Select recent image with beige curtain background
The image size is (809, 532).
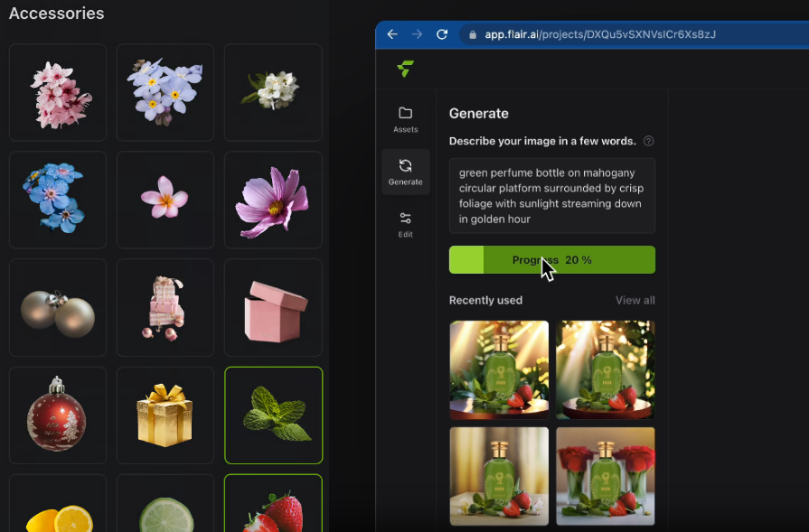tap(499, 476)
